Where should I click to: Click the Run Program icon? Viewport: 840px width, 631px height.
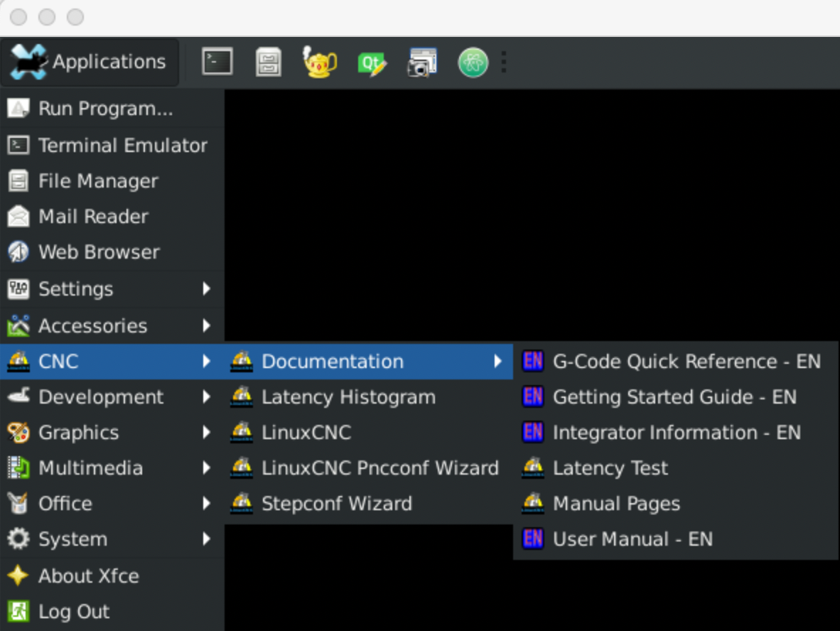tap(18, 109)
